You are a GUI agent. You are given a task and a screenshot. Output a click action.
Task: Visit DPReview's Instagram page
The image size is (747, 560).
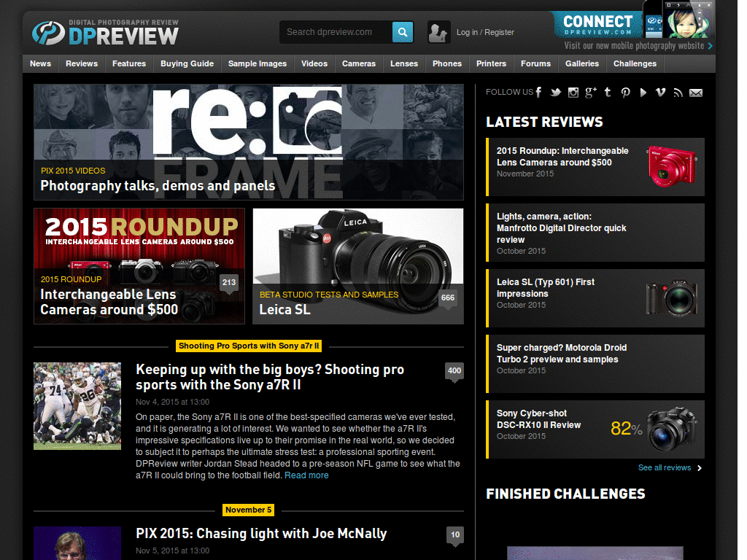click(x=573, y=92)
